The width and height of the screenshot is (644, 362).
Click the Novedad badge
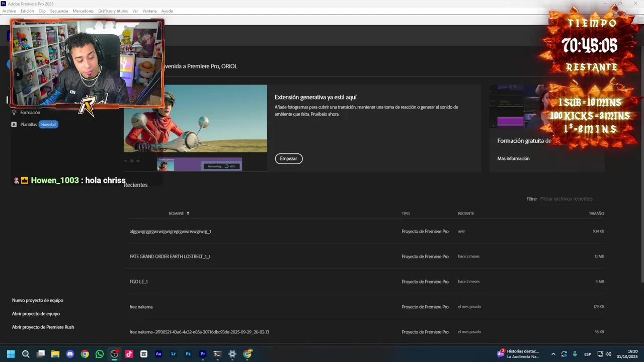(x=48, y=124)
